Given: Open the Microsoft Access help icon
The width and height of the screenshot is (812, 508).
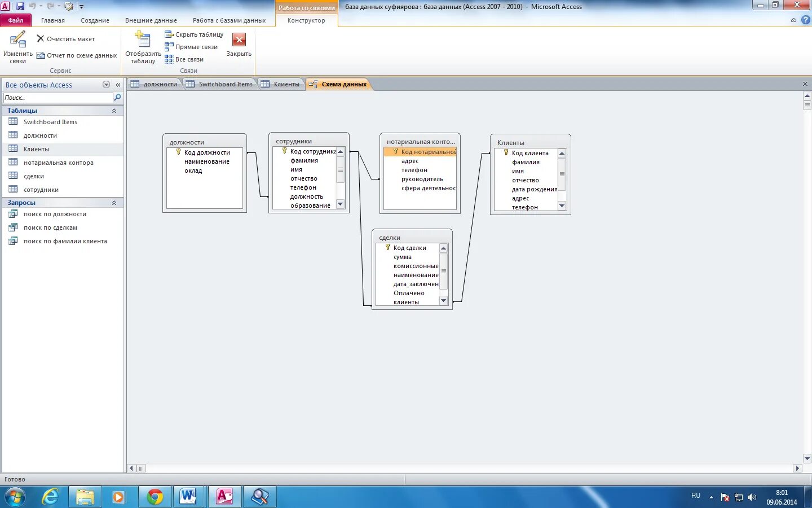Looking at the screenshot, I should coord(806,20).
